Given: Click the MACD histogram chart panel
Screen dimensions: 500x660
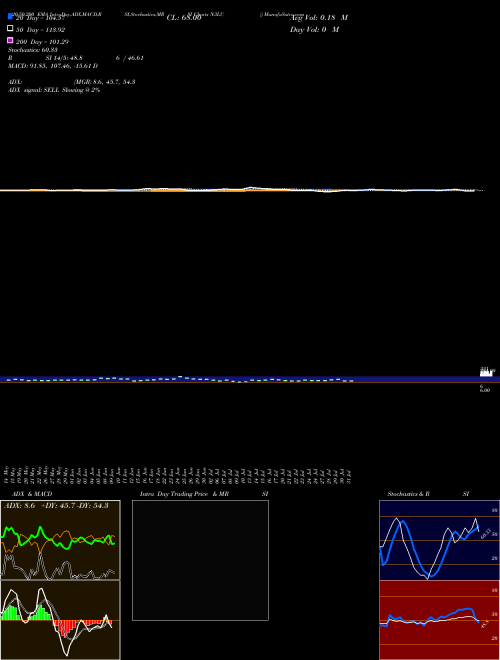Looking at the screenshot, I should tap(60, 620).
